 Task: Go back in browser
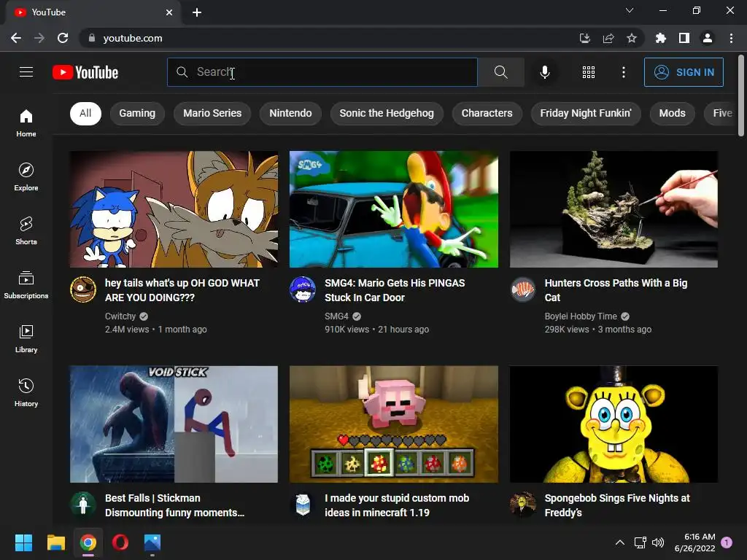(16, 38)
